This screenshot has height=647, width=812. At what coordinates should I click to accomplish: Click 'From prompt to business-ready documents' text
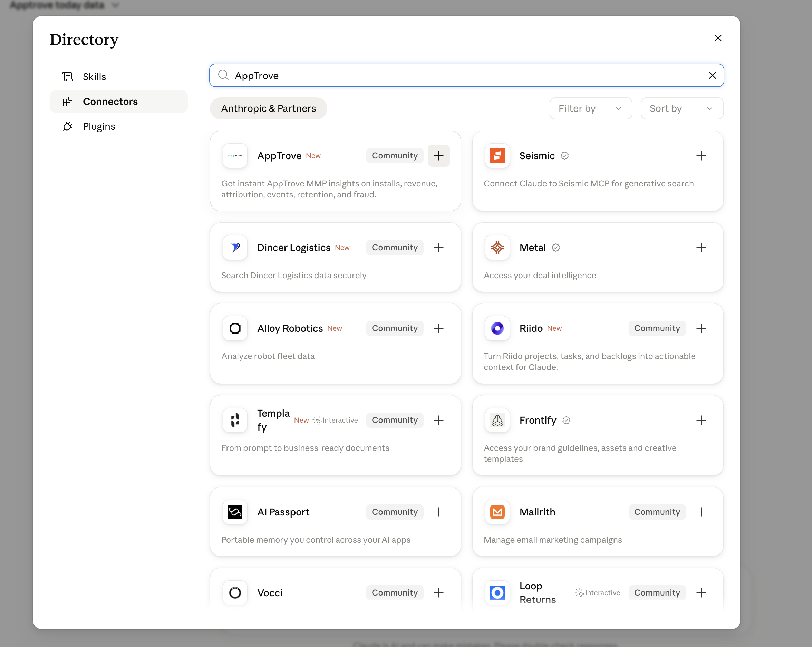[x=305, y=448]
